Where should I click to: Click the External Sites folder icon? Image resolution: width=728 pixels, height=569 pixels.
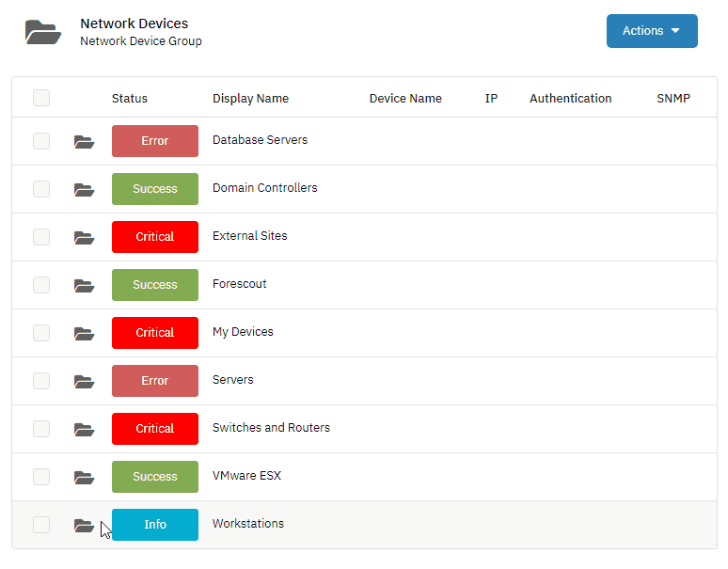tap(84, 238)
